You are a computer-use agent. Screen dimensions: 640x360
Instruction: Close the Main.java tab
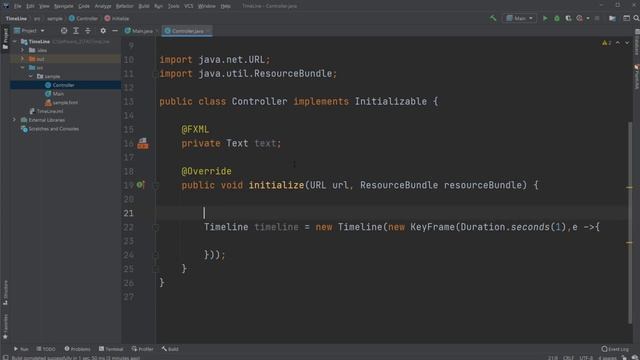tap(157, 31)
